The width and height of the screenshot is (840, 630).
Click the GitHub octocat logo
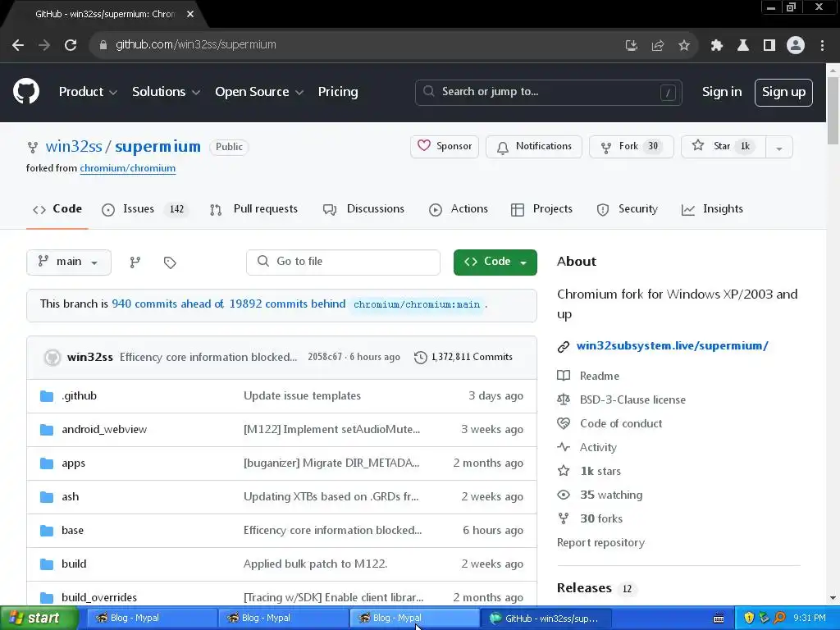pos(26,92)
